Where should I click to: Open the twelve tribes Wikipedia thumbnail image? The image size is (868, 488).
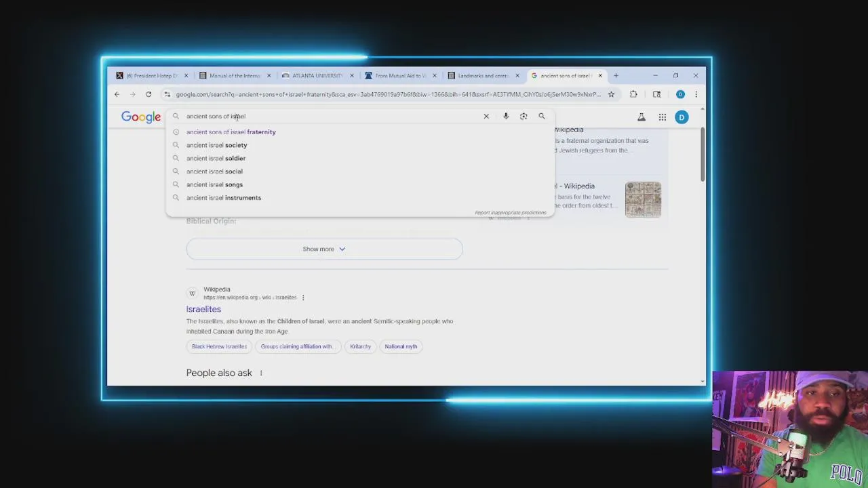643,199
